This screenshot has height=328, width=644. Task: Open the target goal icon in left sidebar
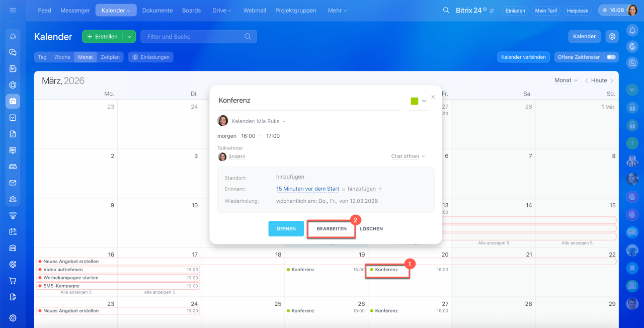tap(13, 264)
